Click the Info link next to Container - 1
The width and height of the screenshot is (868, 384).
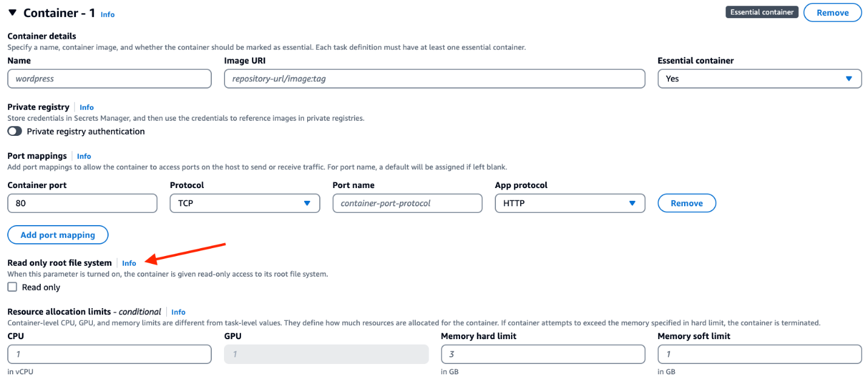(x=107, y=14)
